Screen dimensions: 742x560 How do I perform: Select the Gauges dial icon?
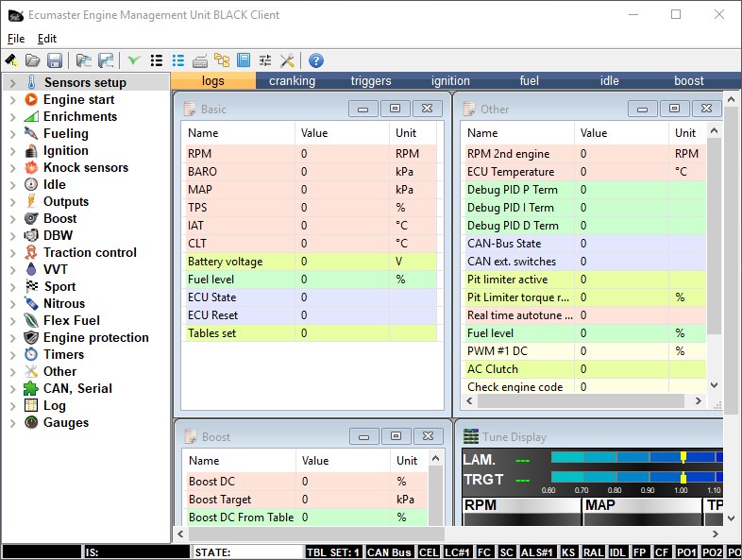pos(31,422)
